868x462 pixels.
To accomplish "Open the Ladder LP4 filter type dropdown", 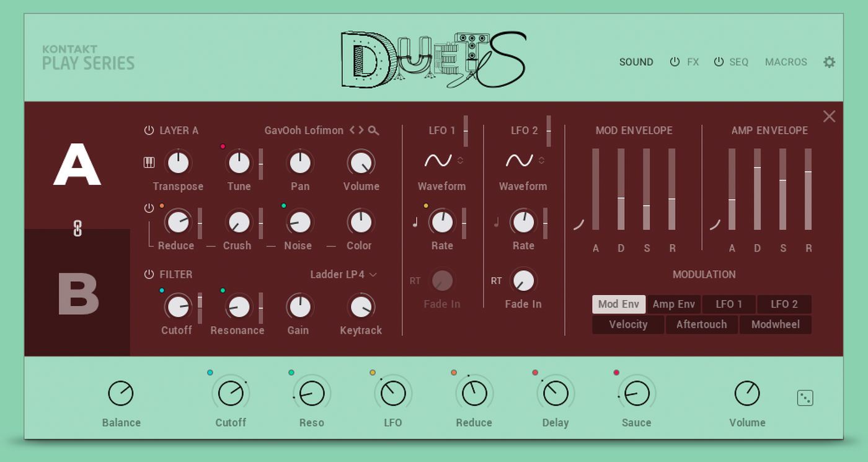I will [x=343, y=274].
